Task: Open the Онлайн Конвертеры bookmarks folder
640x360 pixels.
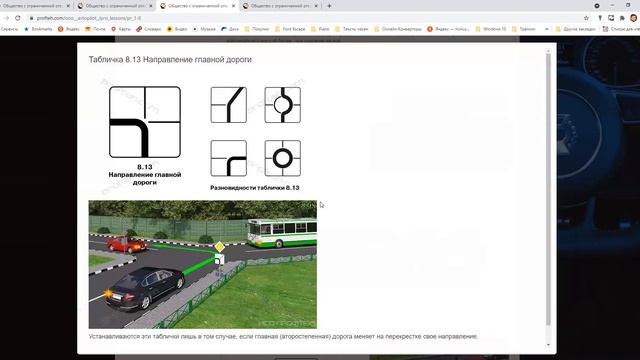Action: pos(398,29)
